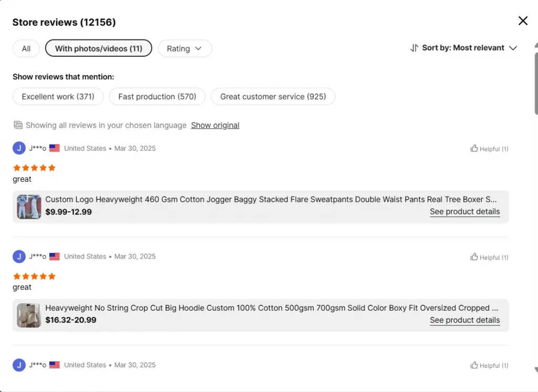Click the $9.99-12.99 price
The image size is (538, 392).
click(x=69, y=212)
